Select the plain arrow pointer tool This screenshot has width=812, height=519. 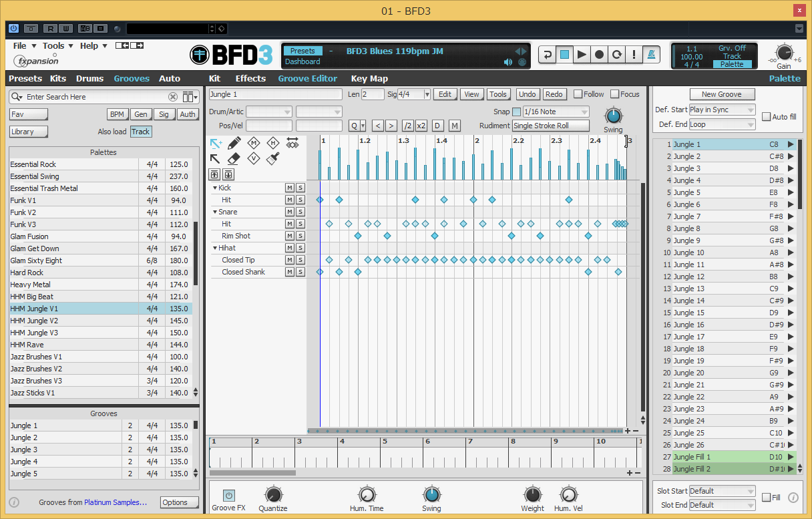(x=215, y=159)
